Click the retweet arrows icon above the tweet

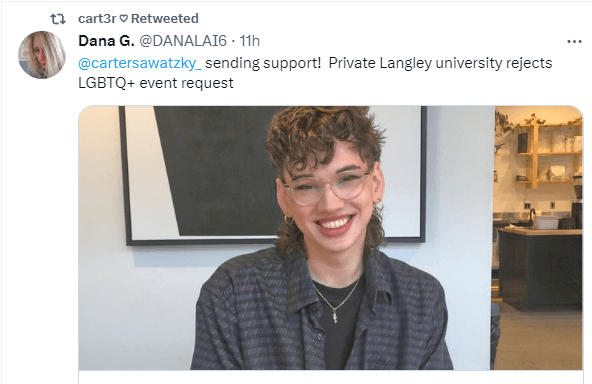pyautogui.click(x=58, y=19)
